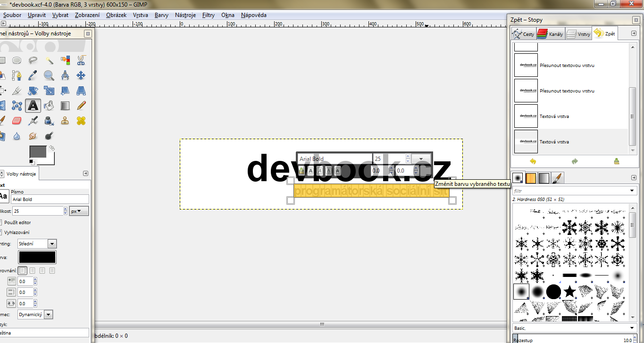This screenshot has width=644, height=343.
Task: Toggle the 'Vyhlazování' antialiasing checkbox
Action: [x=1, y=232]
